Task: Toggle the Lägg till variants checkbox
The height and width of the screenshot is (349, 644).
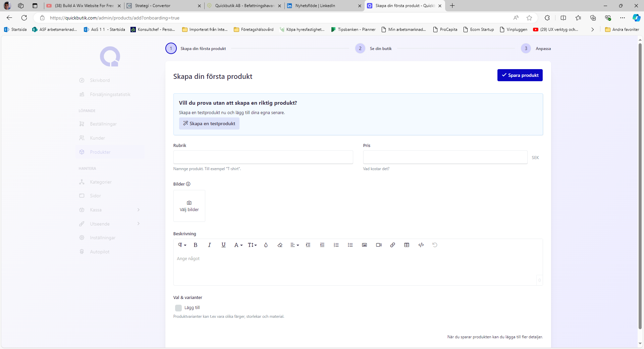Action: click(178, 308)
